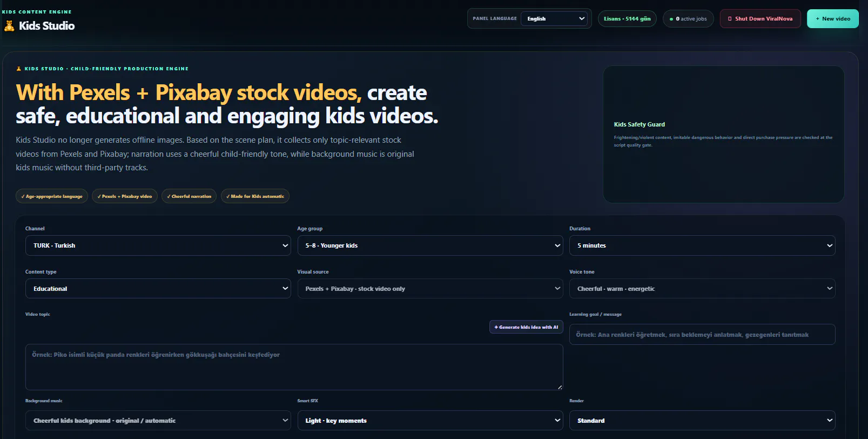Viewport: 868px width, 439px height.
Task: Click the Lisans 5144 gün badge
Action: pyautogui.click(x=627, y=18)
